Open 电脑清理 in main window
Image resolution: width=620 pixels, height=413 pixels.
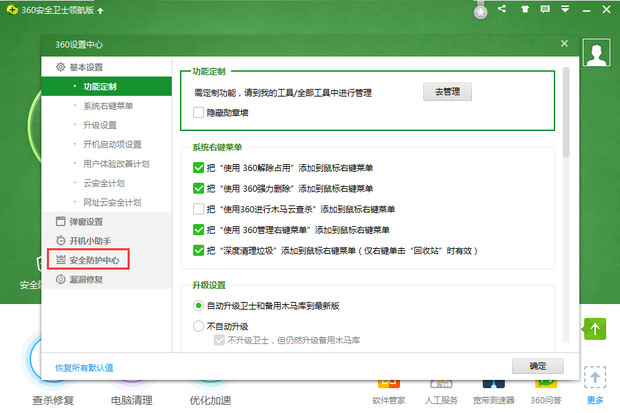pyautogui.click(x=132, y=400)
